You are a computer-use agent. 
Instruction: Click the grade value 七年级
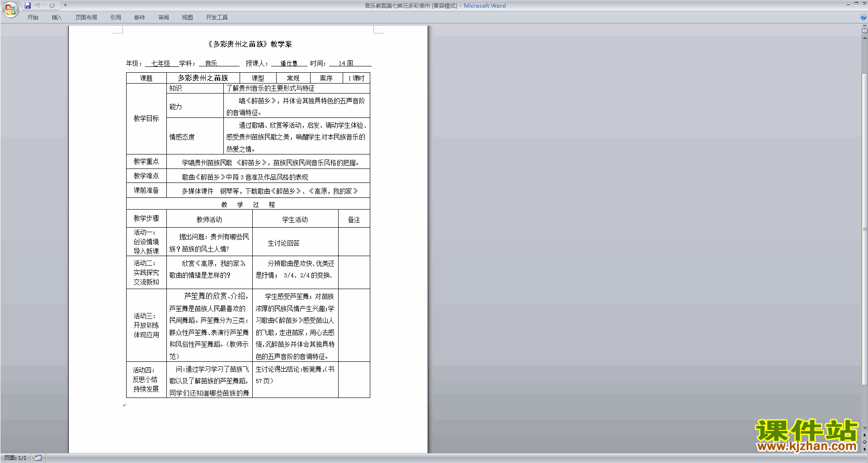click(x=160, y=63)
